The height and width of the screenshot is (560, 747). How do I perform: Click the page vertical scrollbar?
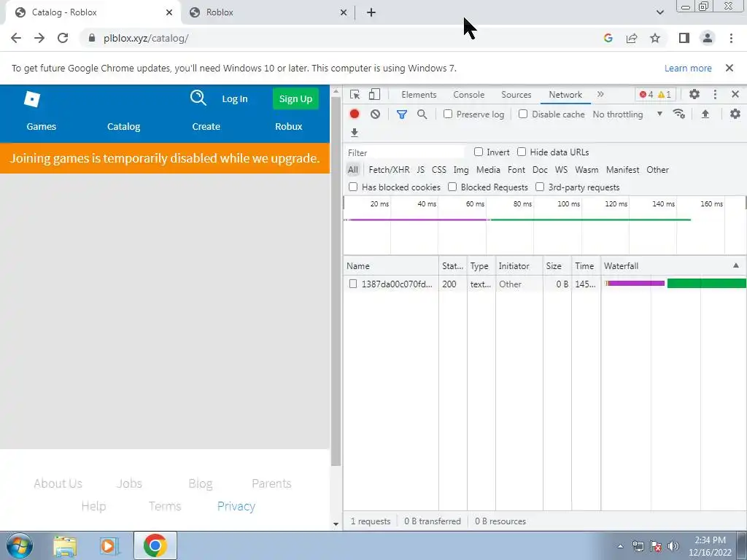coord(336,281)
